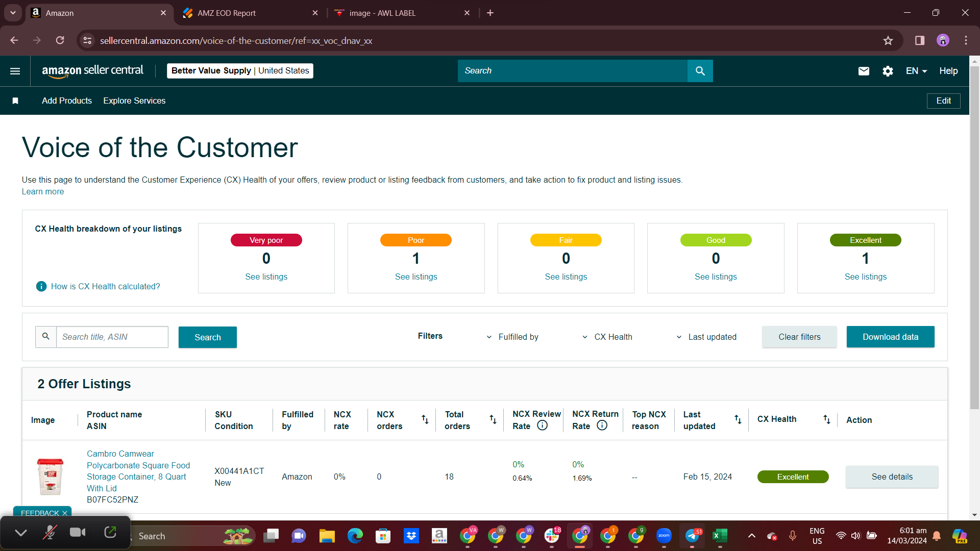This screenshot has height=551, width=980.
Task: Click the page vertical scrollbar
Action: [x=974, y=237]
